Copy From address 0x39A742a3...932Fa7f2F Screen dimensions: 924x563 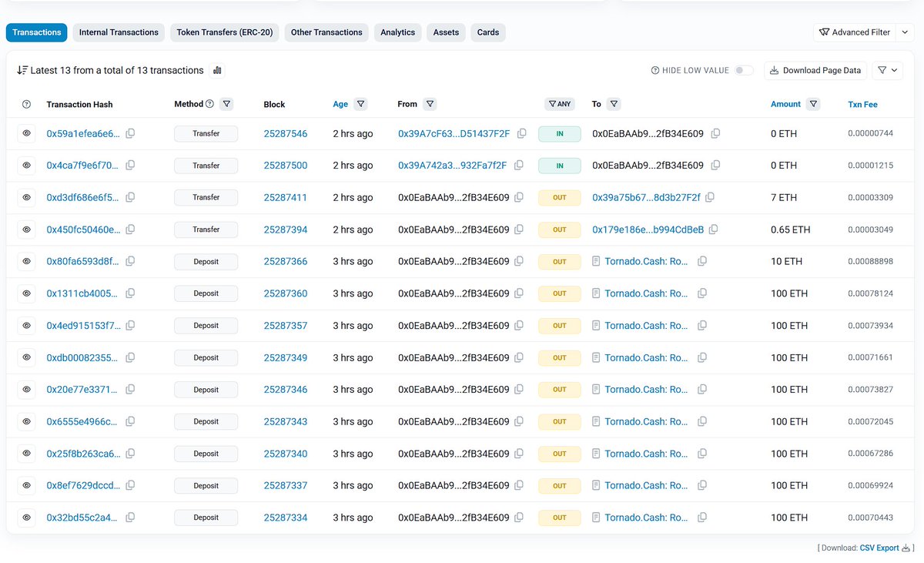[519, 166]
